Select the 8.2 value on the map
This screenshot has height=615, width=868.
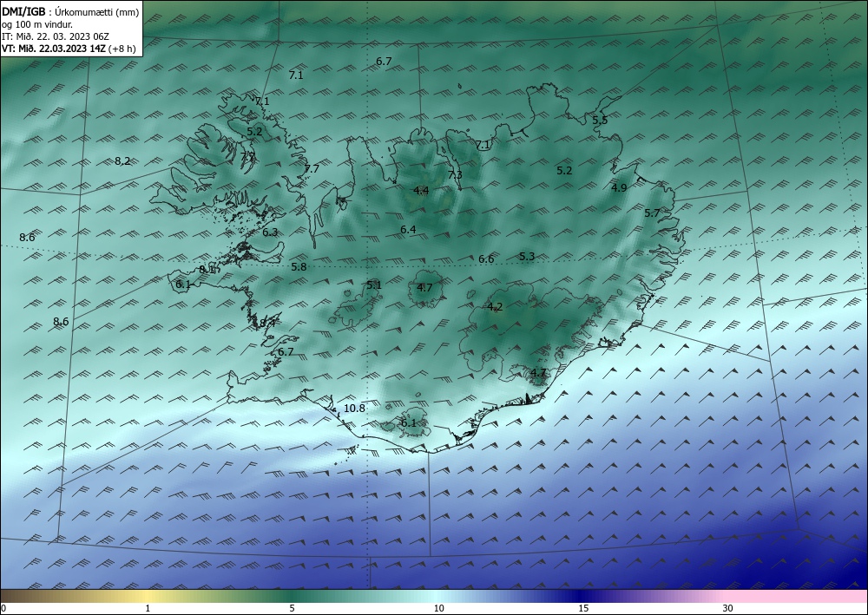click(x=123, y=161)
